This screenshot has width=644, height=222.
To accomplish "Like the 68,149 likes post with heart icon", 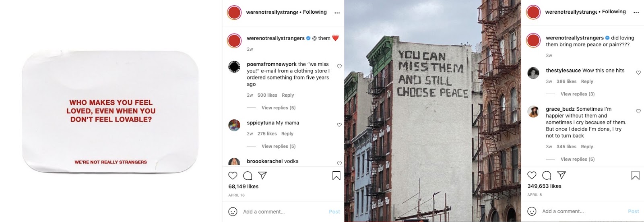I will [233, 175].
